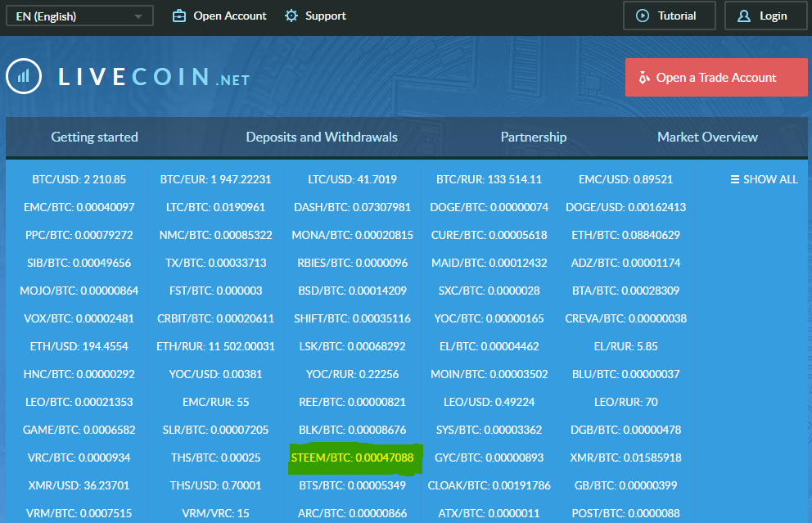The height and width of the screenshot is (523, 812).
Task: Select EL/RUR: 5.85 ticker
Action: pos(626,347)
